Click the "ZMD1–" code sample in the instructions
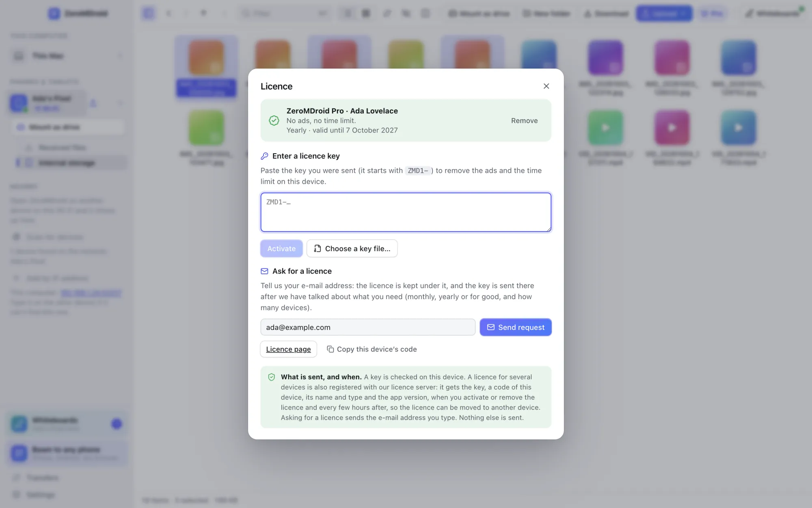The image size is (812, 508). pyautogui.click(x=418, y=171)
